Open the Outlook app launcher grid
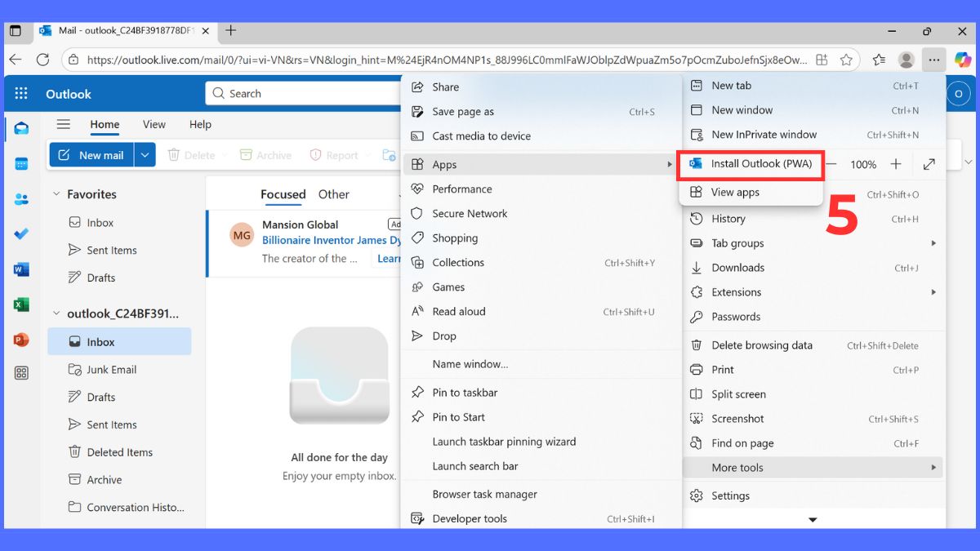Viewport: 980px width, 551px height. tap(21, 94)
